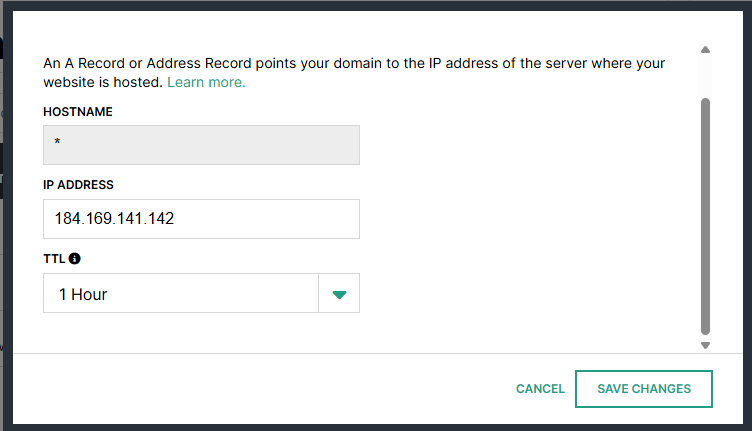Click the disabled Hostname field

pyautogui.click(x=201, y=145)
